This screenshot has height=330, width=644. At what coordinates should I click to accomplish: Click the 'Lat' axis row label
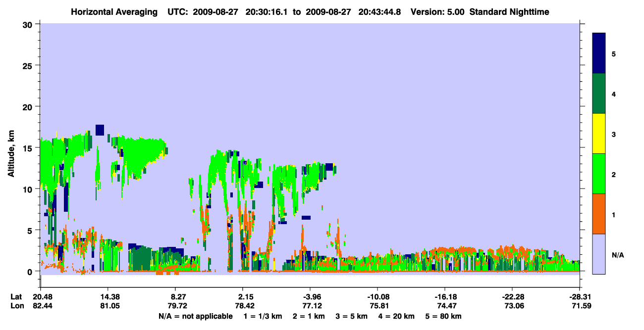click(x=16, y=297)
